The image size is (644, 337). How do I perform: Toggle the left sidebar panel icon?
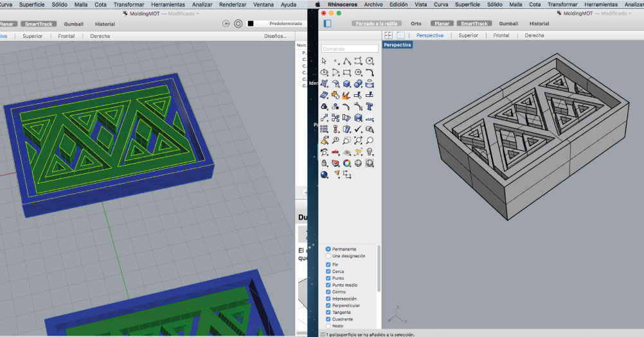coord(327,23)
